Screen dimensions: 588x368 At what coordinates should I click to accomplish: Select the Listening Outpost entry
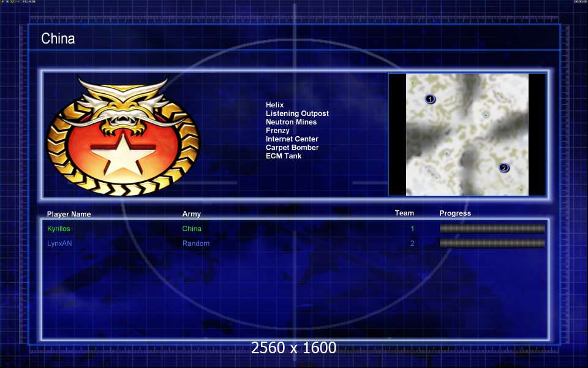pos(298,113)
